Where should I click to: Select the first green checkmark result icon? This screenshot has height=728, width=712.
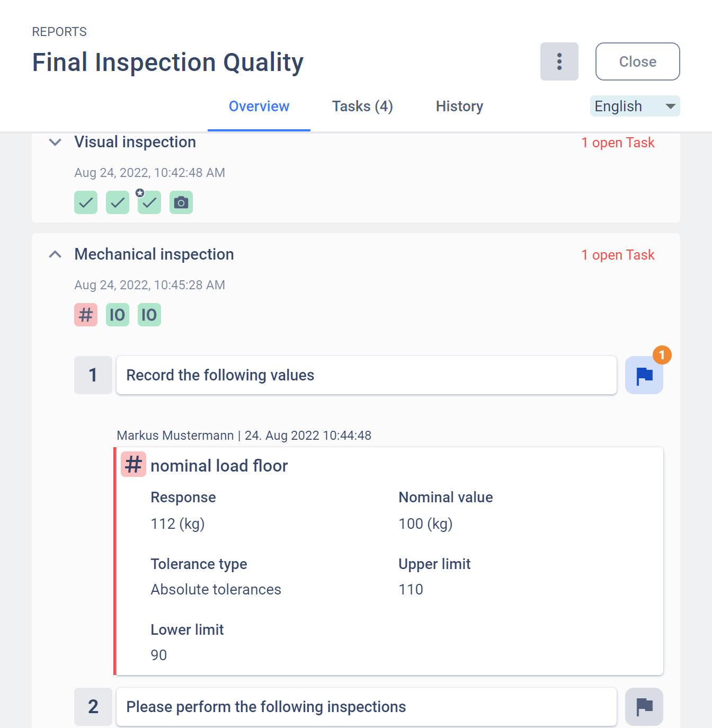pos(85,202)
